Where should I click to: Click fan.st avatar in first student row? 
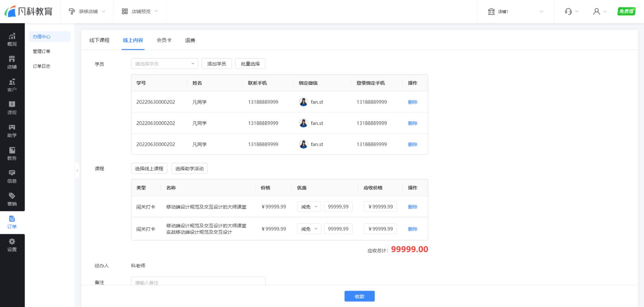tap(303, 102)
